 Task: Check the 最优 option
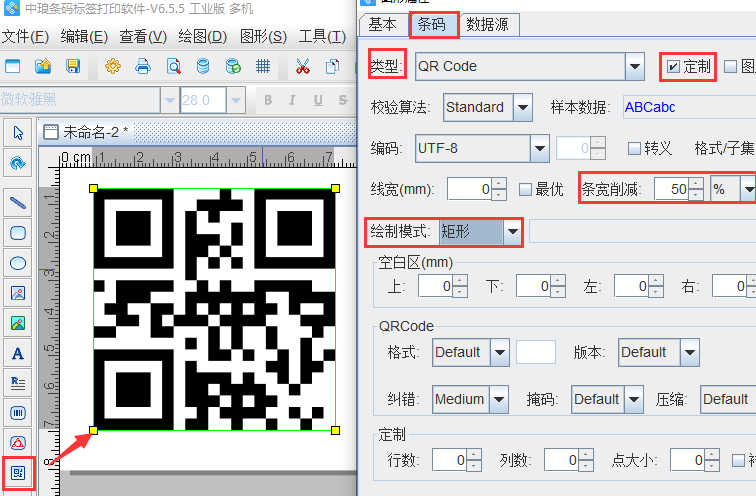526,189
